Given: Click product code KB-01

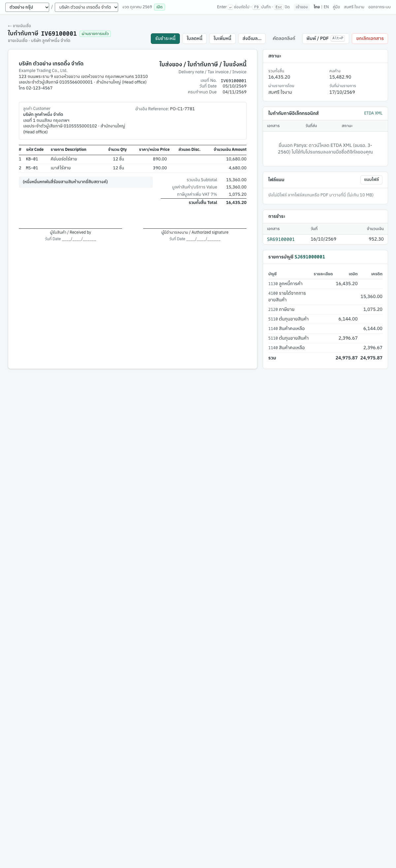Looking at the screenshot, I should click(x=32, y=159).
